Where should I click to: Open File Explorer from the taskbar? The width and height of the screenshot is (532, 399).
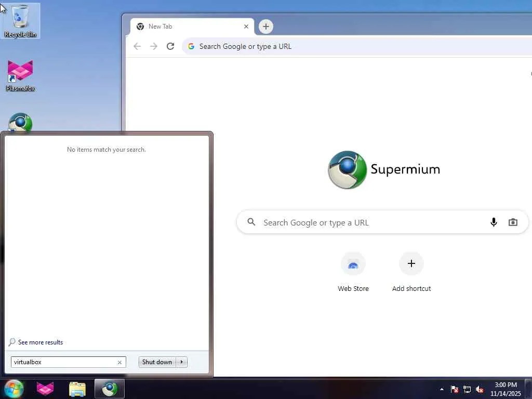pyautogui.click(x=77, y=389)
